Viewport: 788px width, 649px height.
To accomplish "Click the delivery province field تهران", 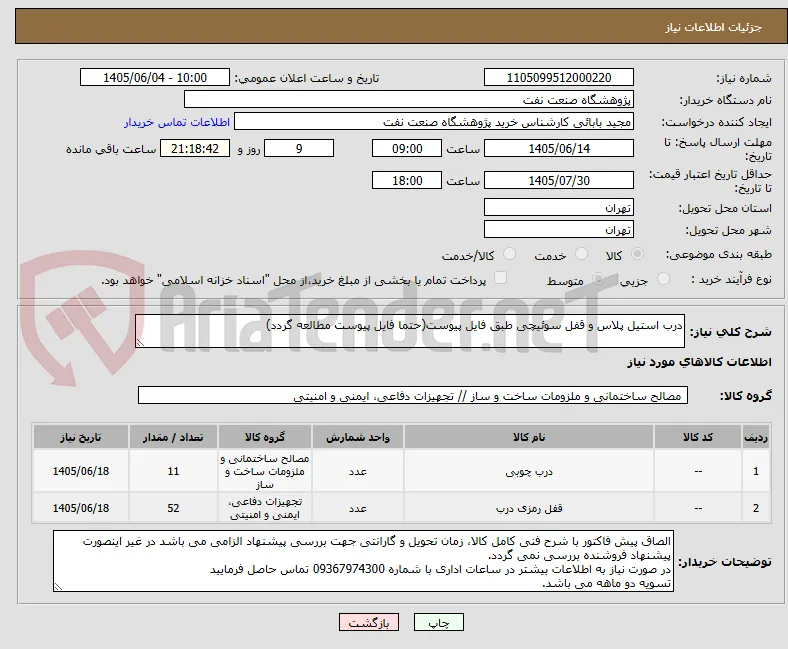I will 559,207.
